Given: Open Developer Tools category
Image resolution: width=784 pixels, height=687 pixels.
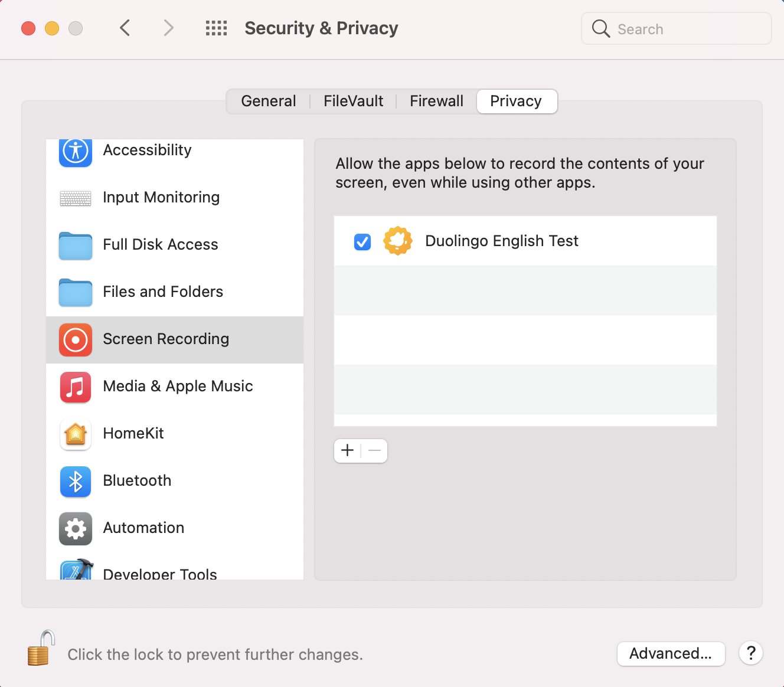Looking at the screenshot, I should tap(175, 570).
